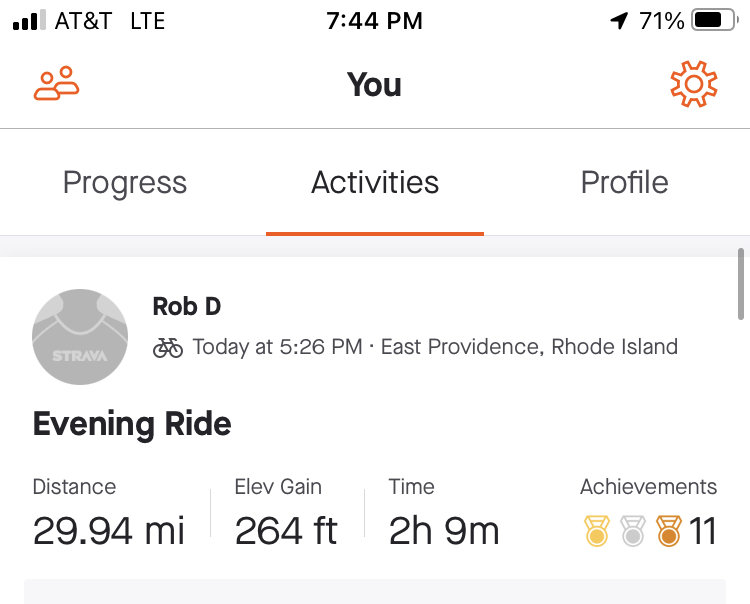Tap the silver medal achievement icon

click(x=633, y=531)
